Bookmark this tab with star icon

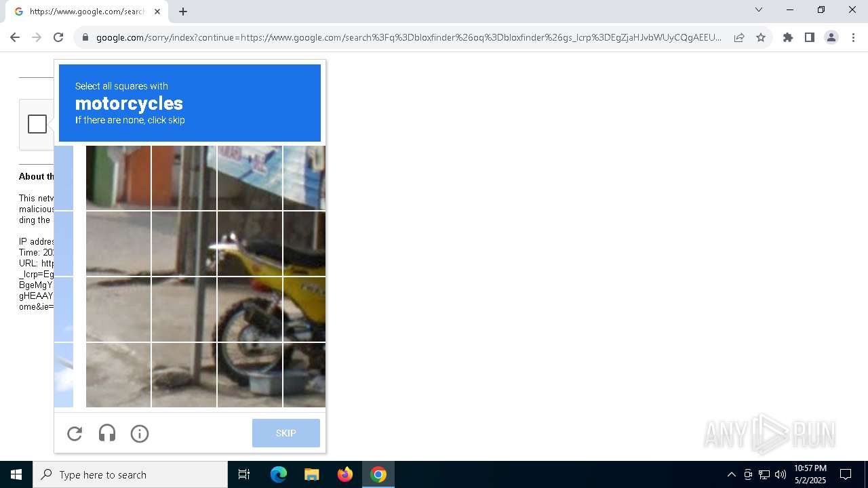(x=761, y=37)
